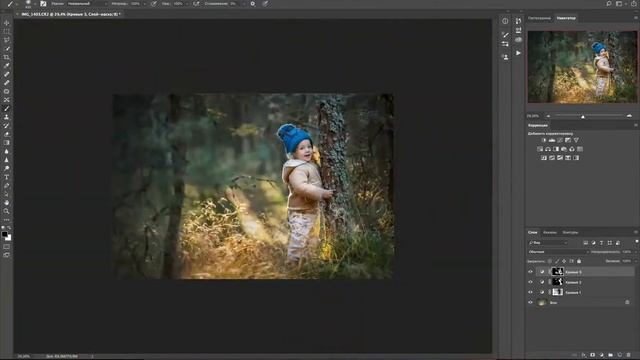Open workspace switcher at top right
Screen dimensions: 640x360
(620, 4)
